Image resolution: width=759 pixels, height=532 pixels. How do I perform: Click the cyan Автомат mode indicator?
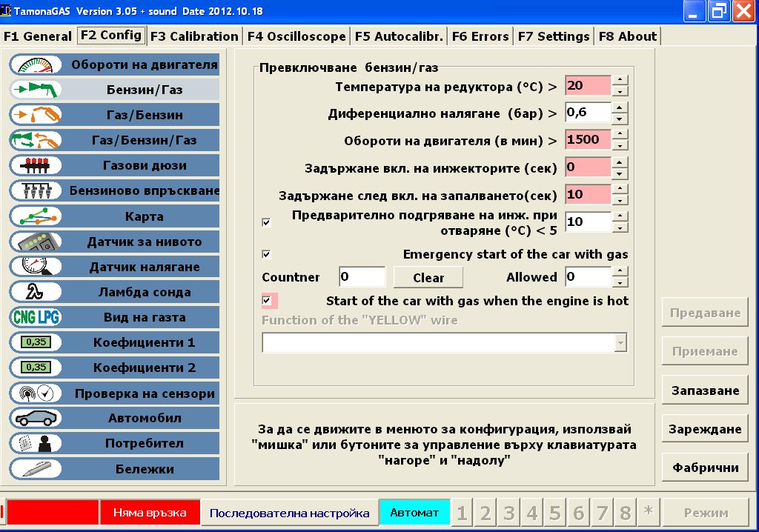click(414, 513)
